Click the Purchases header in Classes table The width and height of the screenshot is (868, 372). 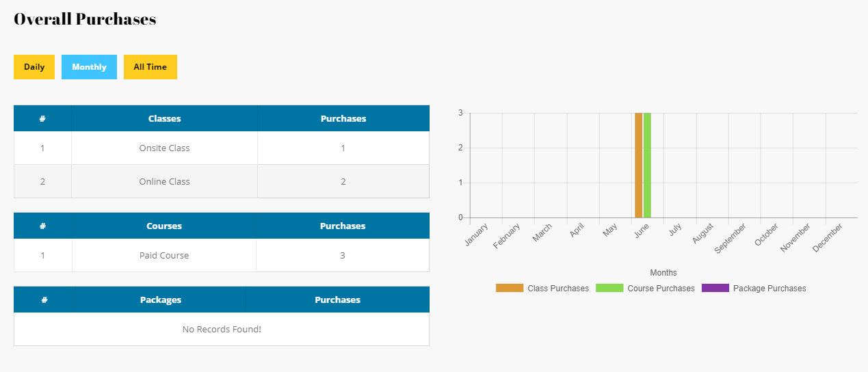[343, 118]
